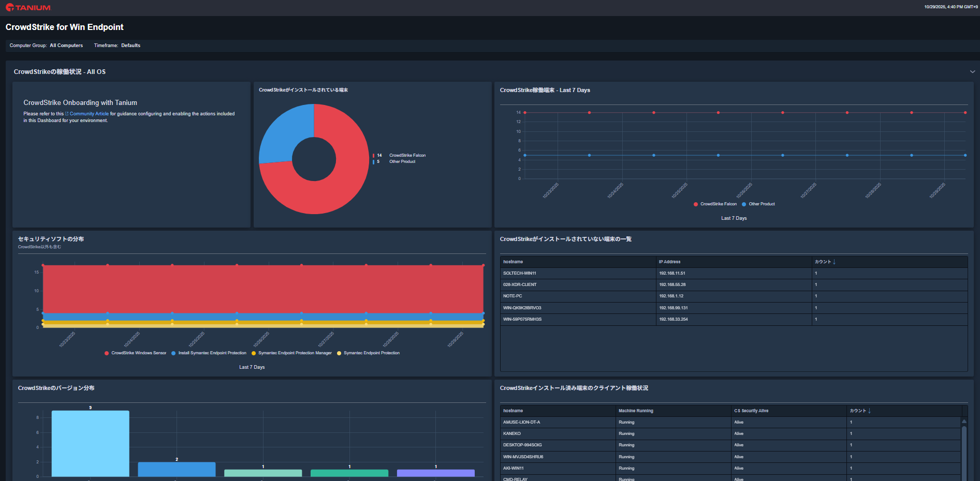Screen dimensions: 980x481
Task: Select the SOLTECH-WIN11 hostname row
Action: click(520, 273)
